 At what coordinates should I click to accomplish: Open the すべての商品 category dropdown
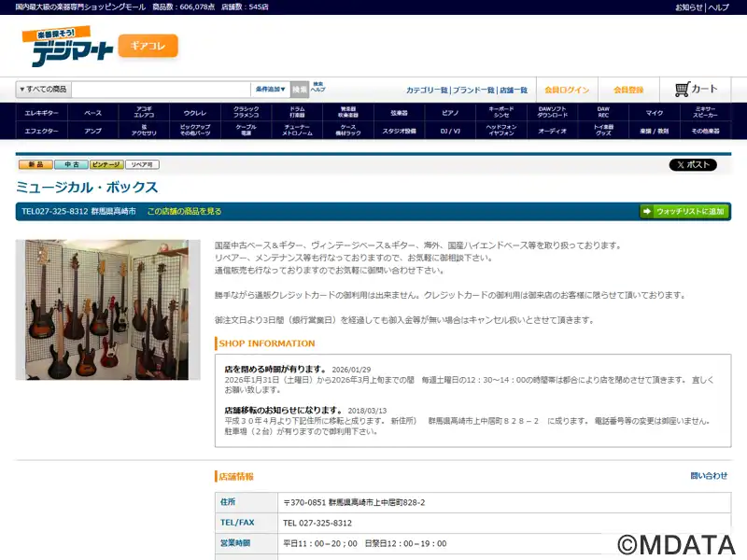tap(43, 90)
